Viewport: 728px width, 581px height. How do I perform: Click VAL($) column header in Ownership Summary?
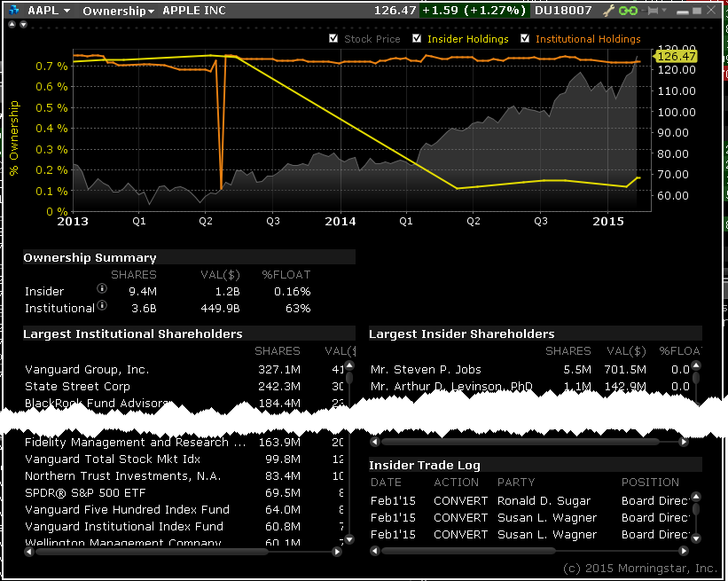(220, 275)
